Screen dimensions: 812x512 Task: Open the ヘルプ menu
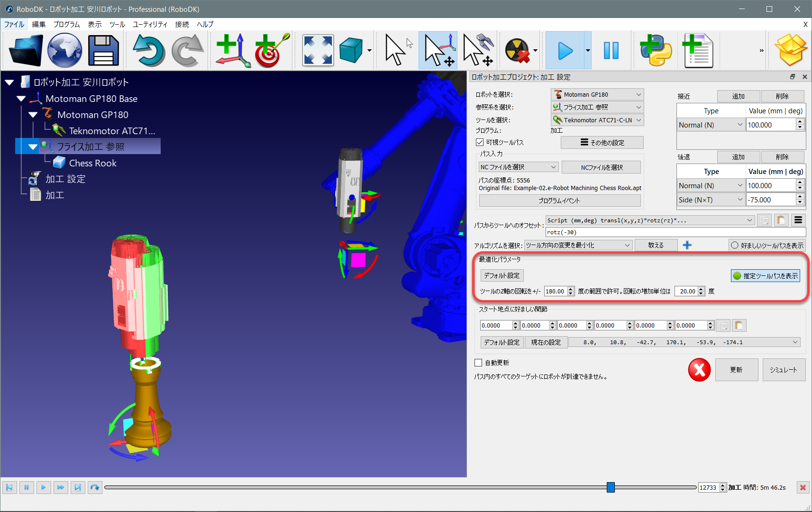click(x=205, y=24)
